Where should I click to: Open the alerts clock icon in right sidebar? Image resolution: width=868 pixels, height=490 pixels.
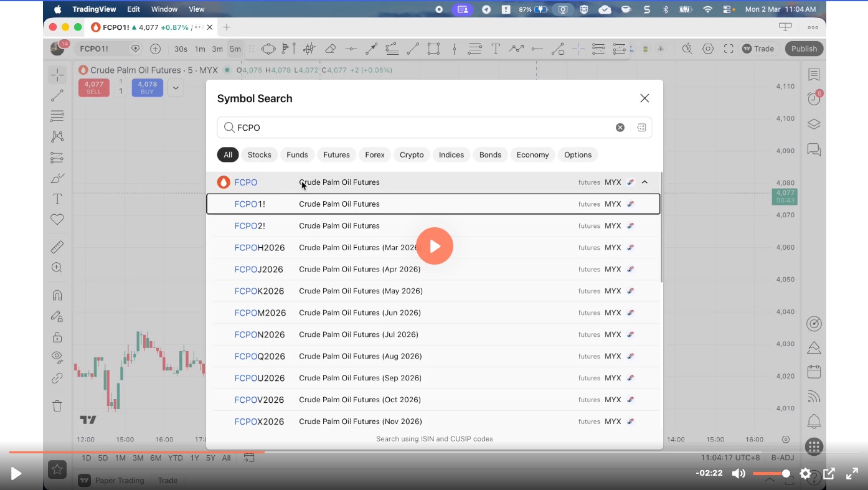814,98
